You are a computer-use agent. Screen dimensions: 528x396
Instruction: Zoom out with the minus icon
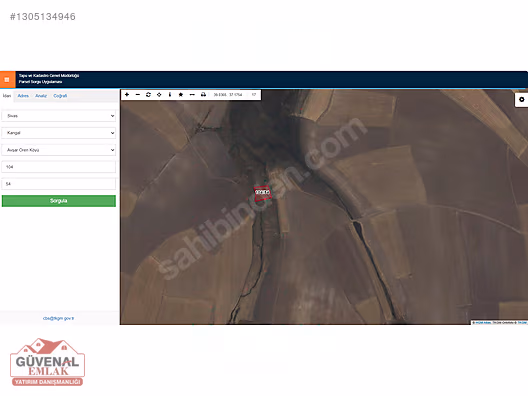138,95
